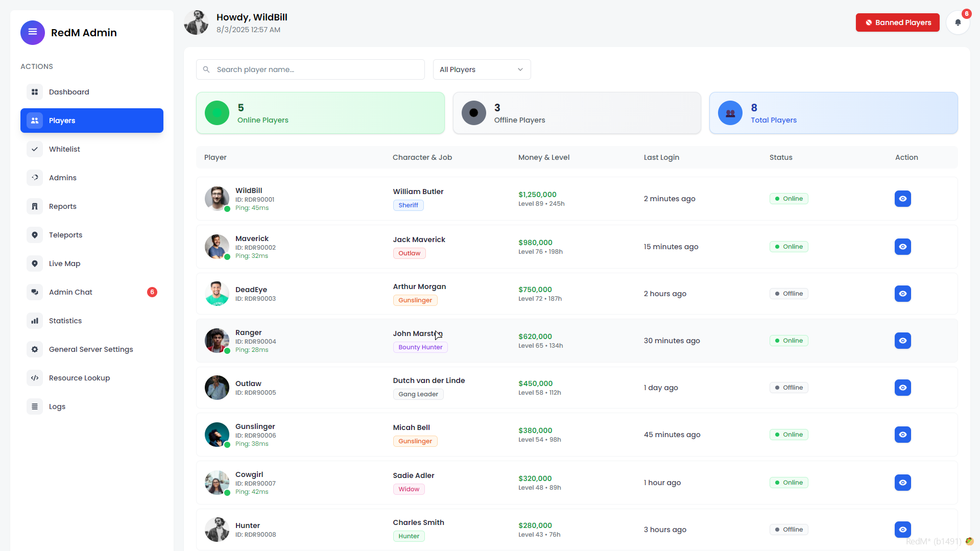Click the Banned Players button
The height and width of the screenshot is (551, 980).
pyautogui.click(x=897, y=22)
